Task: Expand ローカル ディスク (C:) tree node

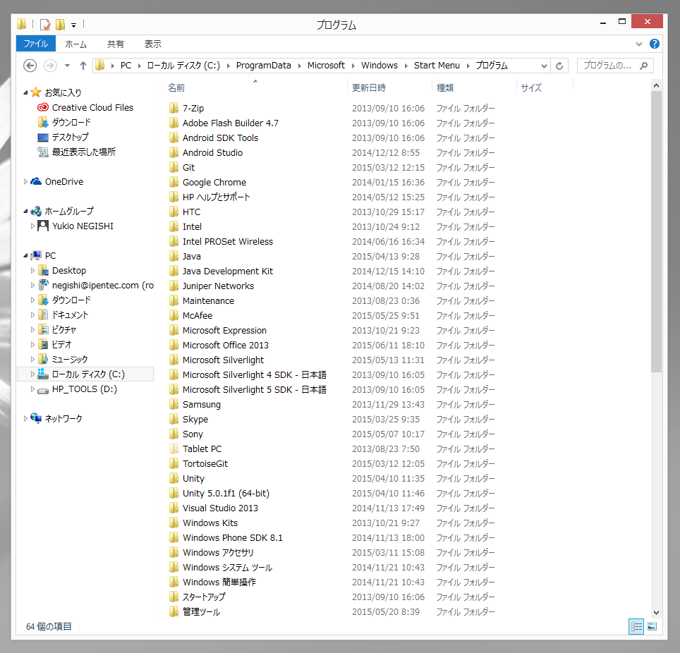Action: point(33,374)
